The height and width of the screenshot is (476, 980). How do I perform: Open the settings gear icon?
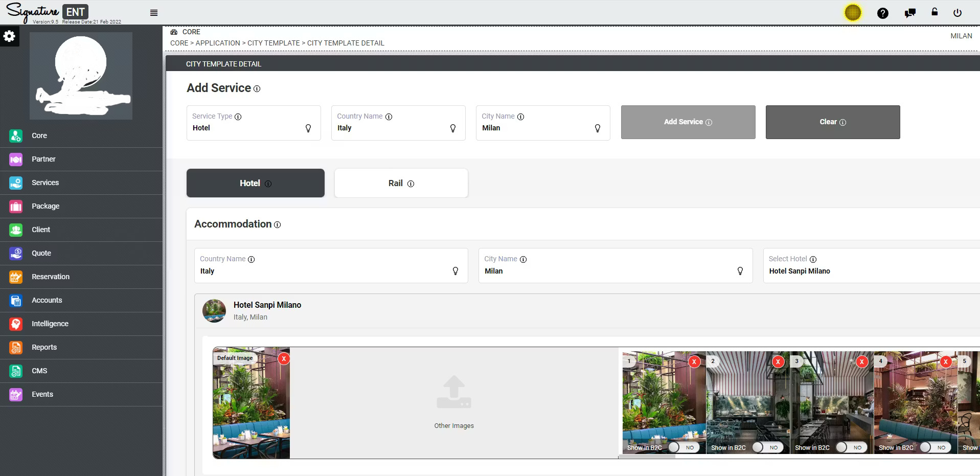coord(9,36)
